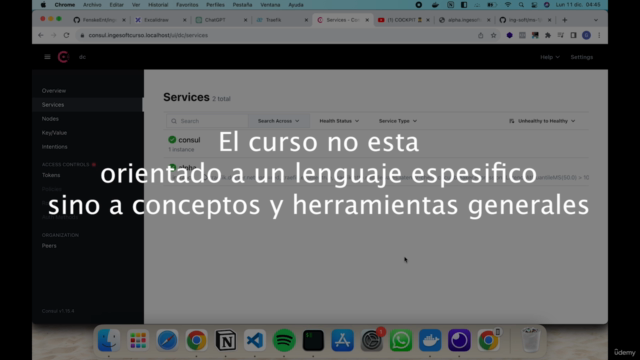This screenshot has width=640, height=360.
Task: Select Services in the sidebar
Action: coord(53,104)
